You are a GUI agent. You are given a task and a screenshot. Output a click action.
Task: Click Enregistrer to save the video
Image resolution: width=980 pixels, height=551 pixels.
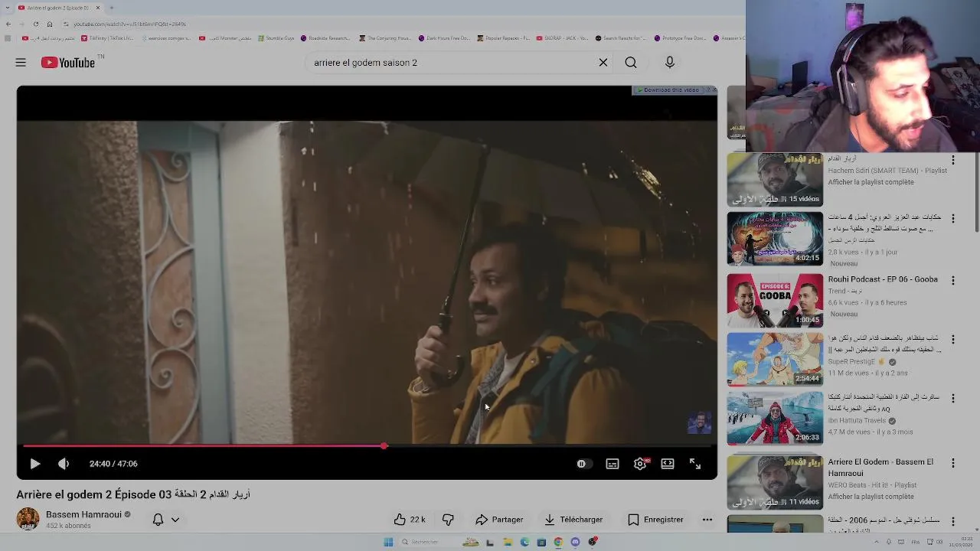pos(655,520)
